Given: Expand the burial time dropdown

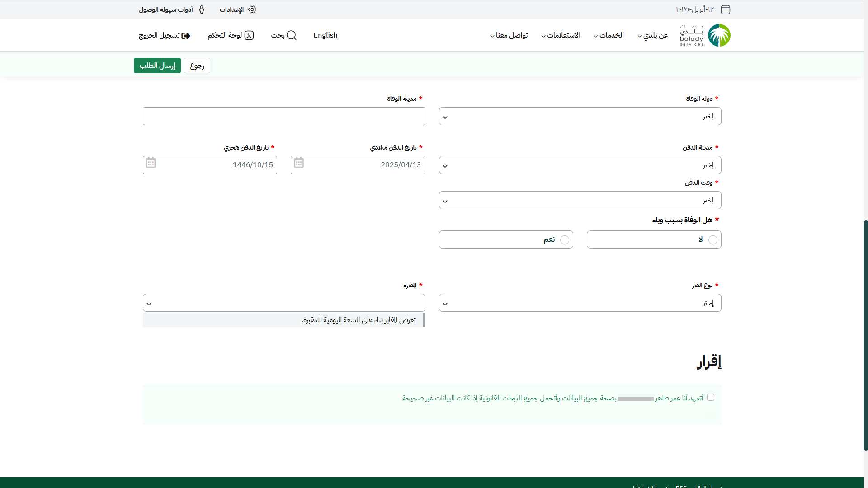Looking at the screenshot, I should (580, 201).
